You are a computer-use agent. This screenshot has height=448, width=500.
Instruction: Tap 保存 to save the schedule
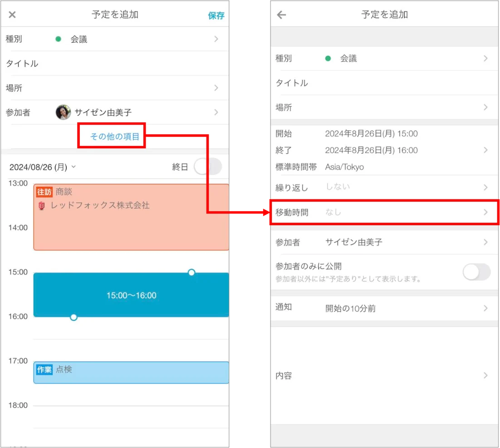[x=216, y=15]
